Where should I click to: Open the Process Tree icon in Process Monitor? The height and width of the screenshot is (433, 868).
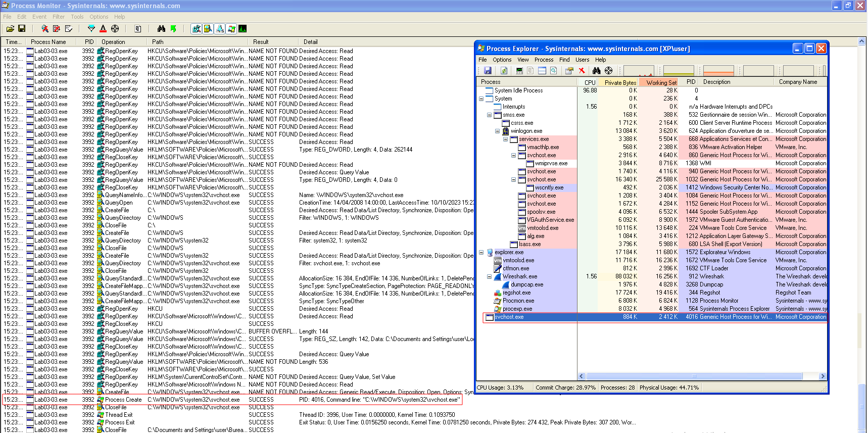(x=138, y=29)
